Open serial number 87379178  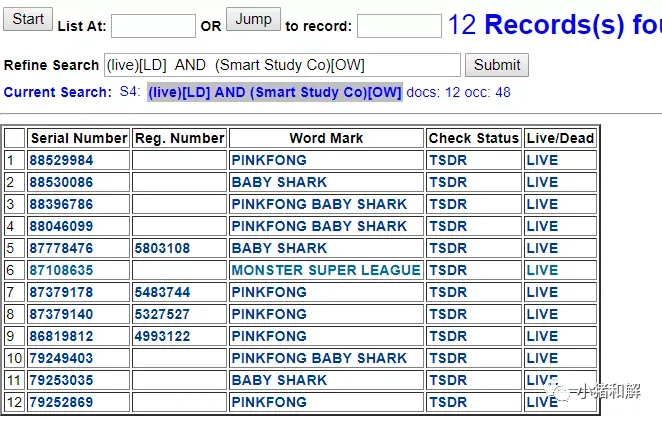61,292
